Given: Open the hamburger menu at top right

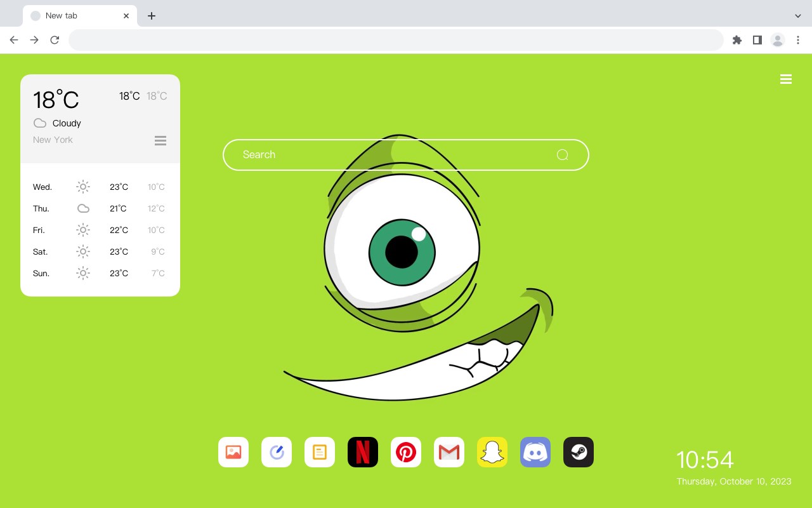Looking at the screenshot, I should (786, 79).
